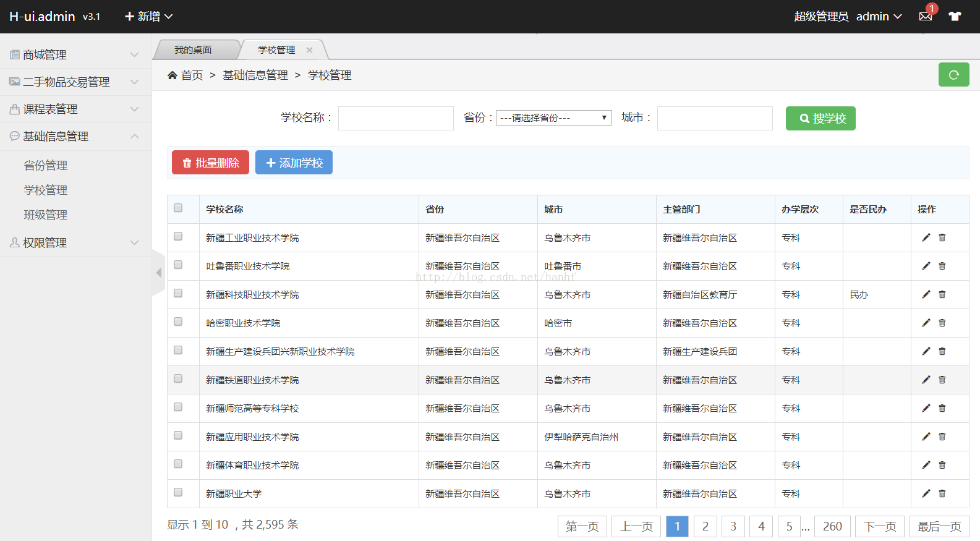Click the 学校名称 search input field
980x541 pixels.
click(396, 118)
